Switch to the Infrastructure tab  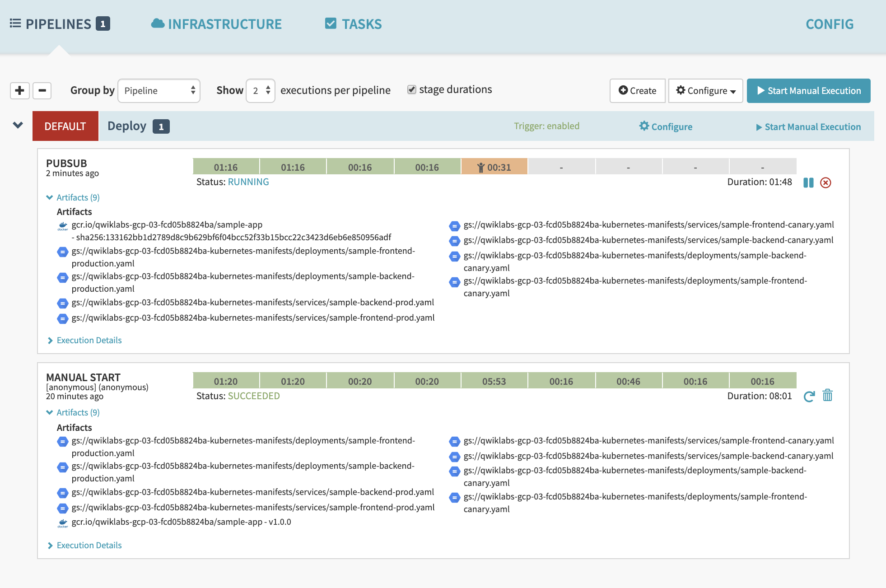(x=216, y=24)
